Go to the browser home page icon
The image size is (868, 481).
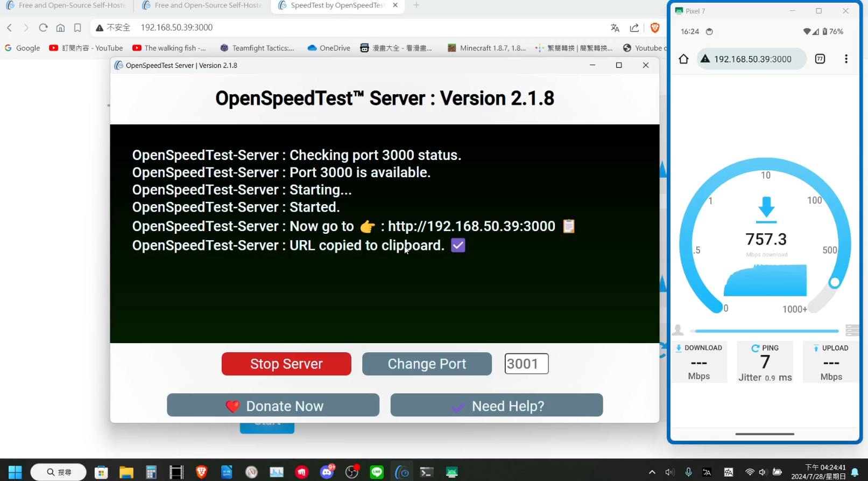pyautogui.click(x=60, y=27)
